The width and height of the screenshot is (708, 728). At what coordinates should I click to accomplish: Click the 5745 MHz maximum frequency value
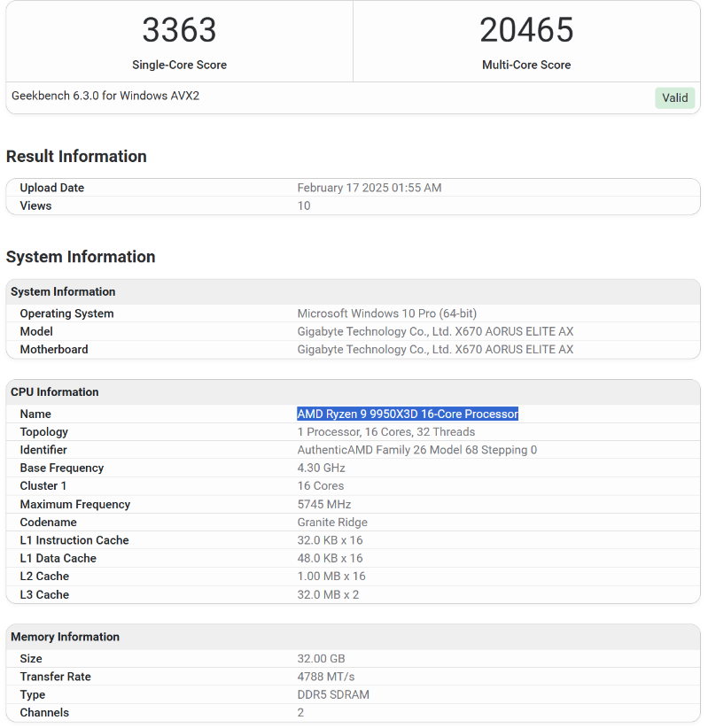(x=324, y=504)
